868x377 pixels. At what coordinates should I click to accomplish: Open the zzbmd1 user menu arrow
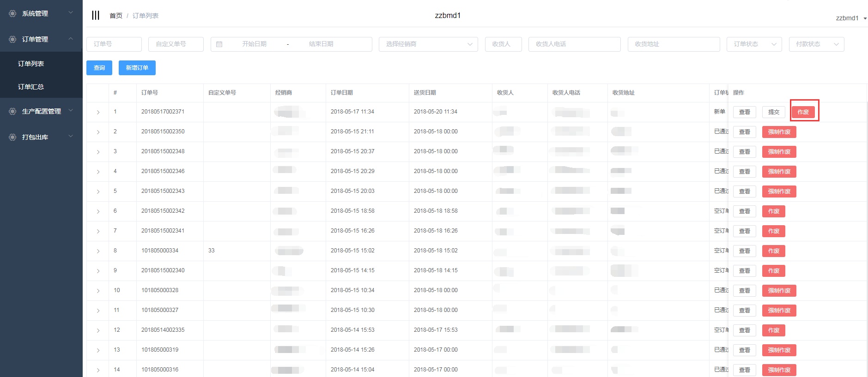(x=865, y=18)
